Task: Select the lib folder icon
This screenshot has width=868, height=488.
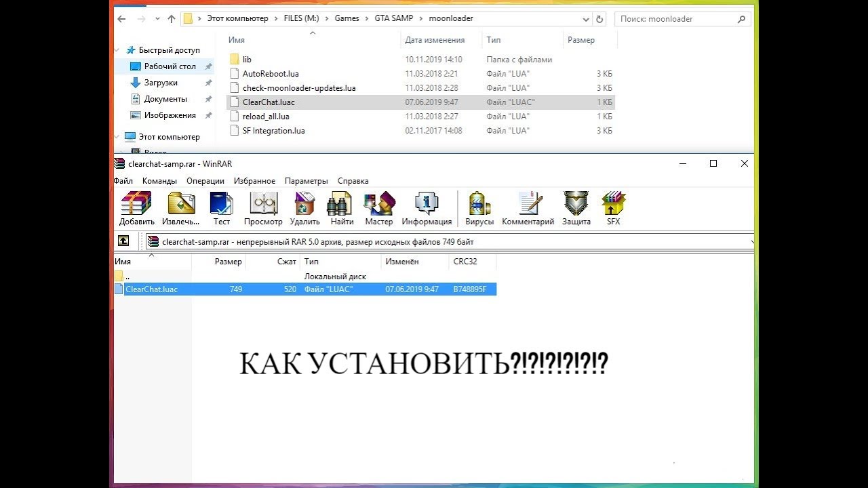Action: pos(235,60)
